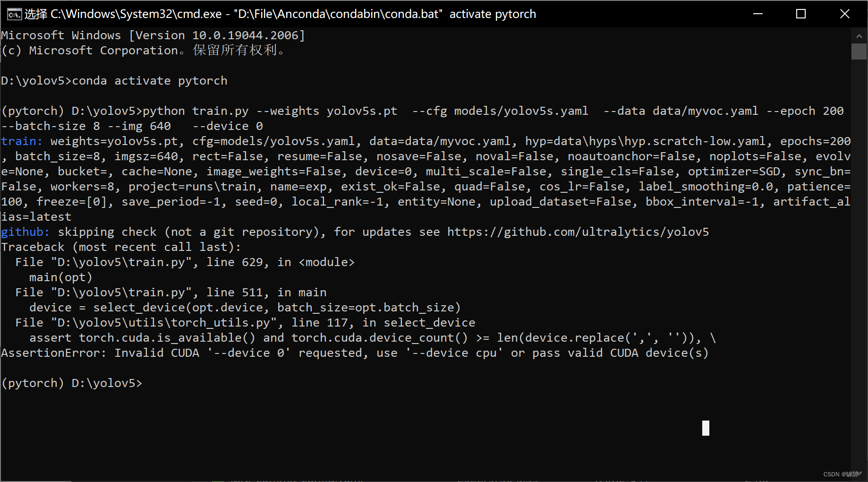Viewport: 868px width, 482px height.
Task: Click the white block cursor
Action: tap(706, 428)
